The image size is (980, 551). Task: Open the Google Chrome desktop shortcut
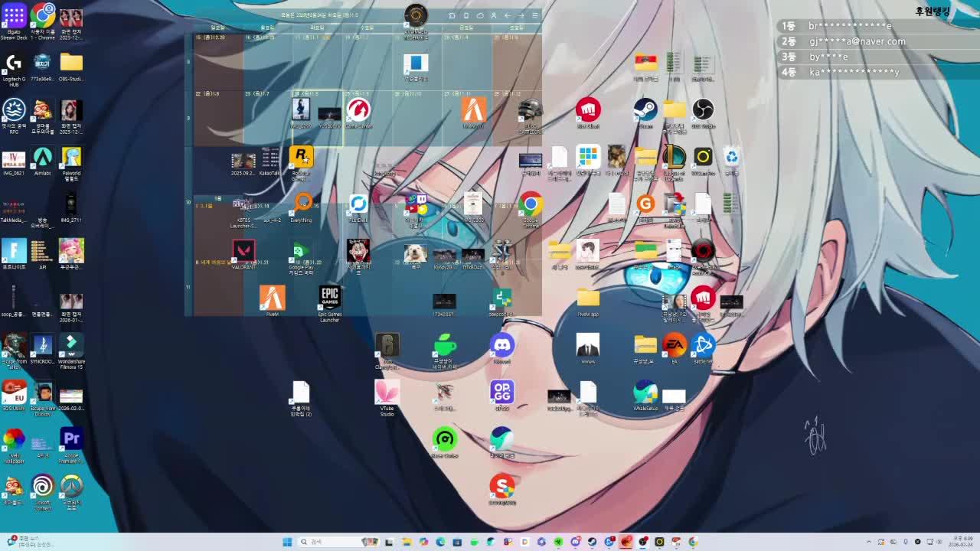[531, 210]
